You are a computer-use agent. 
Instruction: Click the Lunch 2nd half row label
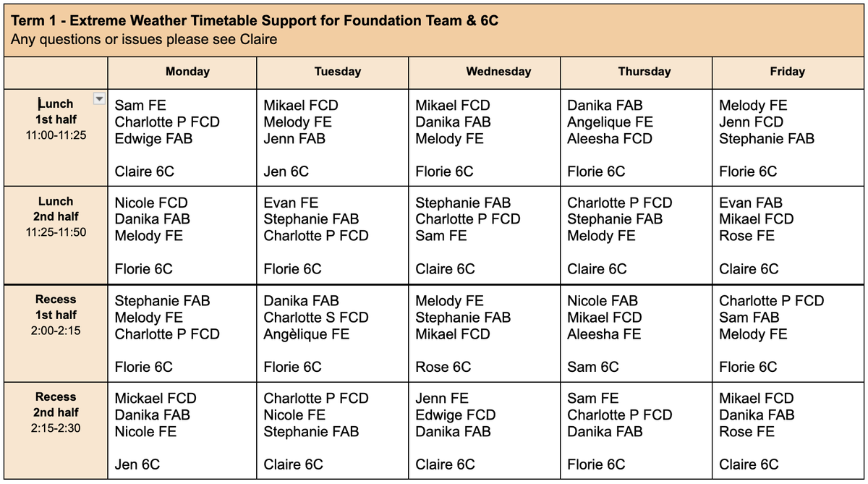[56, 216]
